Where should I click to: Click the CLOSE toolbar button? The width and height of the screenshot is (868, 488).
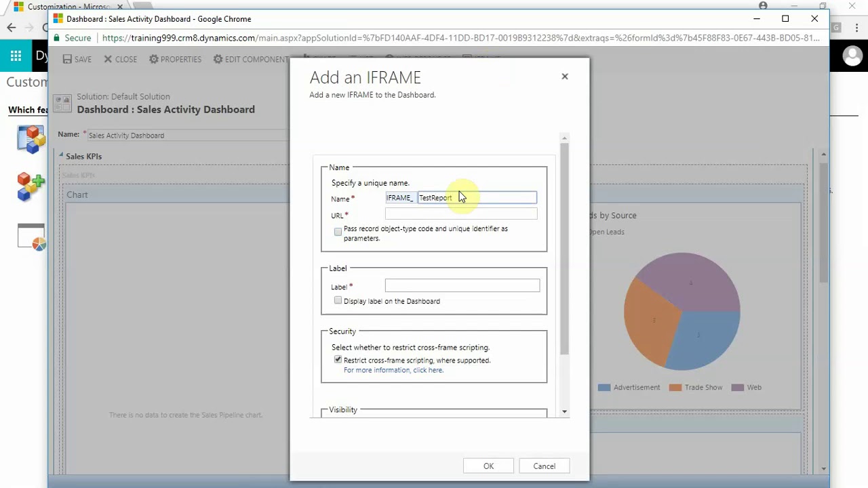tap(120, 60)
